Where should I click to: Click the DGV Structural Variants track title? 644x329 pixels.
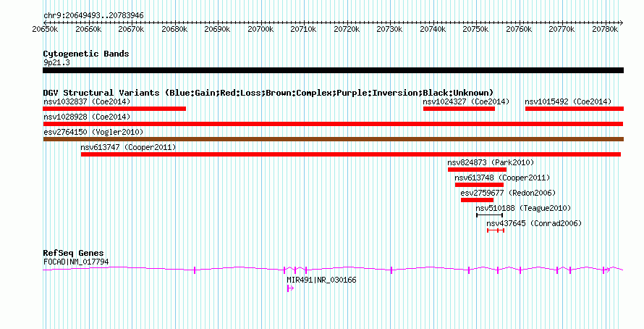268,93
